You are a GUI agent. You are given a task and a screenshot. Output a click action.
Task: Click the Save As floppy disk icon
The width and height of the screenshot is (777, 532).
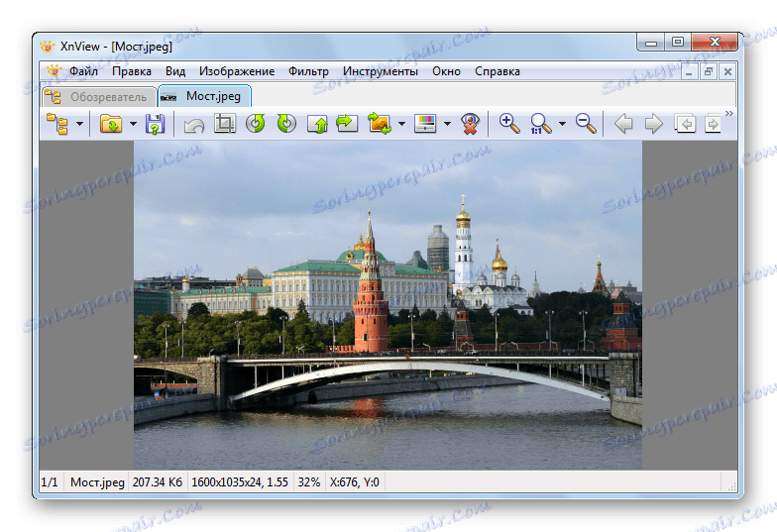155,124
